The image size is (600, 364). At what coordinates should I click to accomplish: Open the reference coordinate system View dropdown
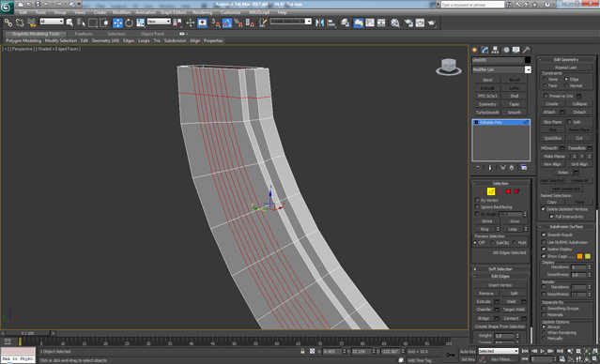159,22
